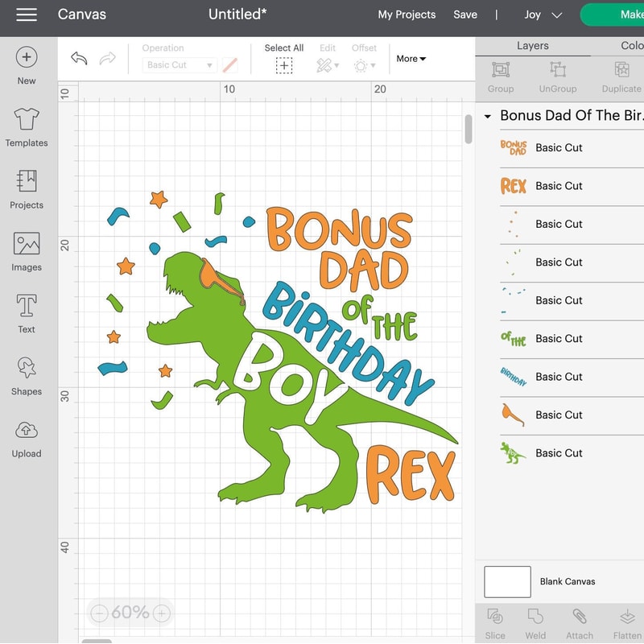Viewport: 644px width, 644px height.
Task: Open the hamburger menu
Action: pos(27,14)
